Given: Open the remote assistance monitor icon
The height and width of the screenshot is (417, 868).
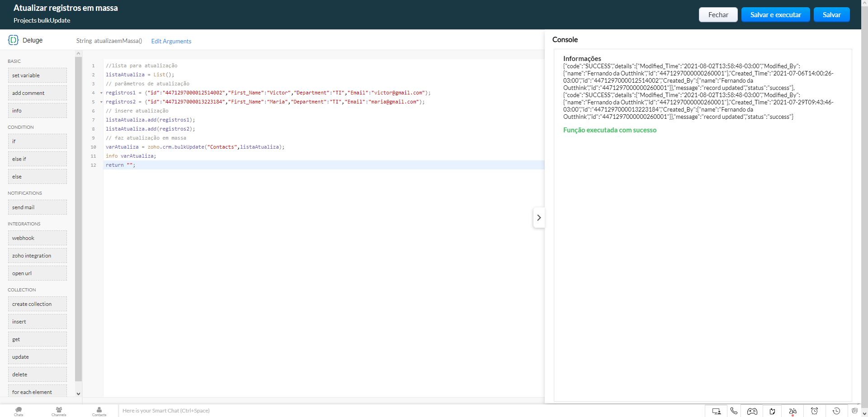Looking at the screenshot, I should (717, 411).
